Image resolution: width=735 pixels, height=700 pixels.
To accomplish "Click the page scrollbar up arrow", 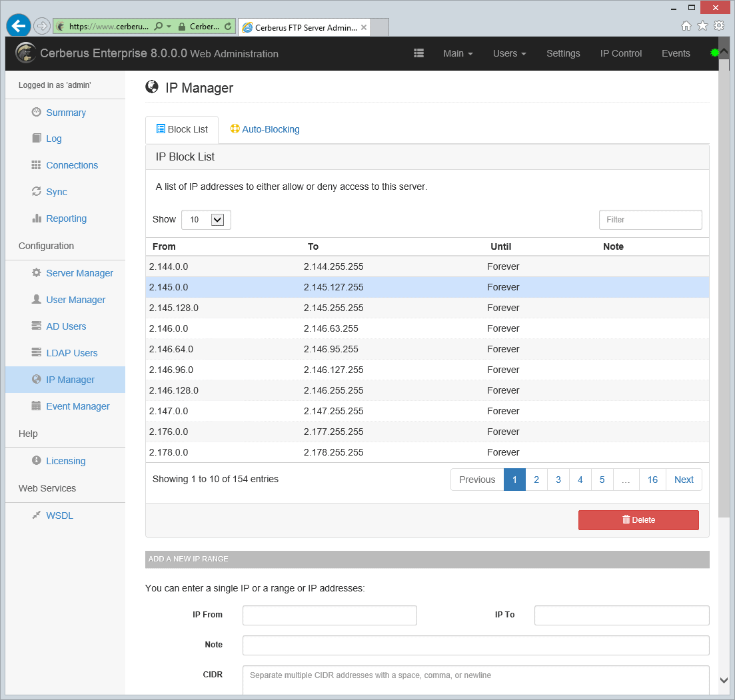I will tap(724, 50).
